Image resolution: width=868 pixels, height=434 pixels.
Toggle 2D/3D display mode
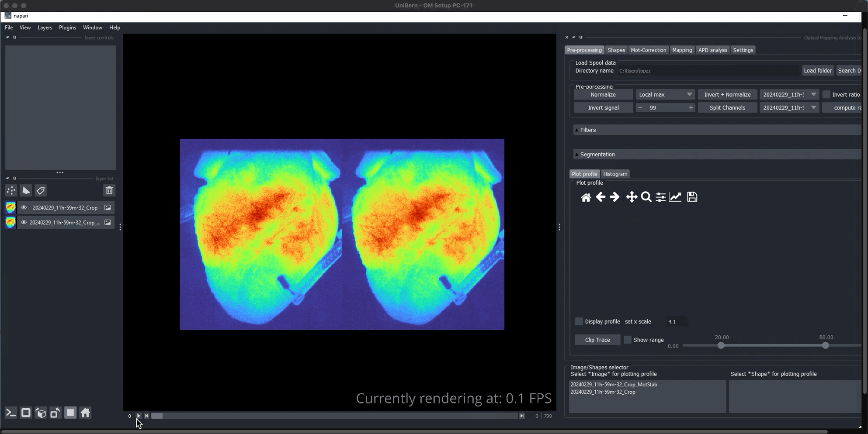(x=26, y=413)
